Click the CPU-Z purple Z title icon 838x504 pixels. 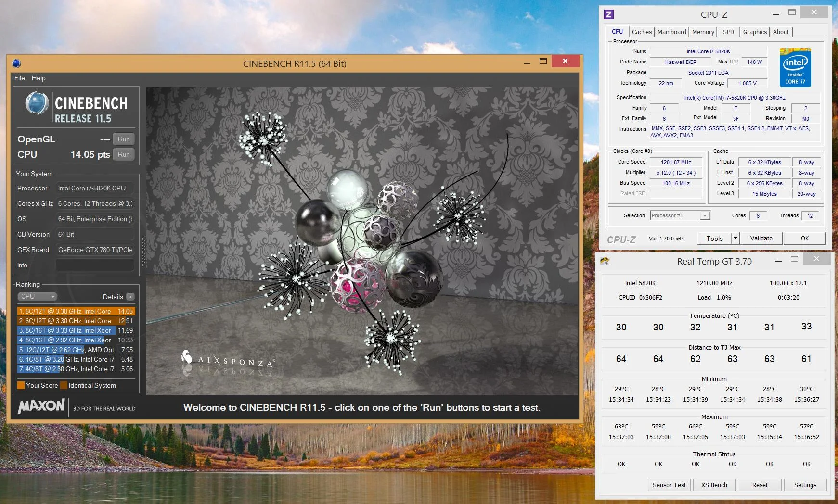coord(609,14)
